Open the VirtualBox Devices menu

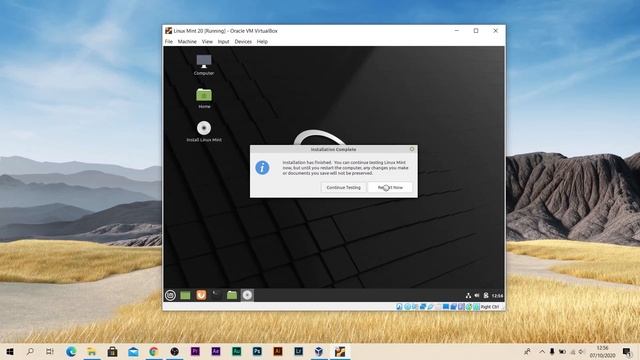[243, 42]
